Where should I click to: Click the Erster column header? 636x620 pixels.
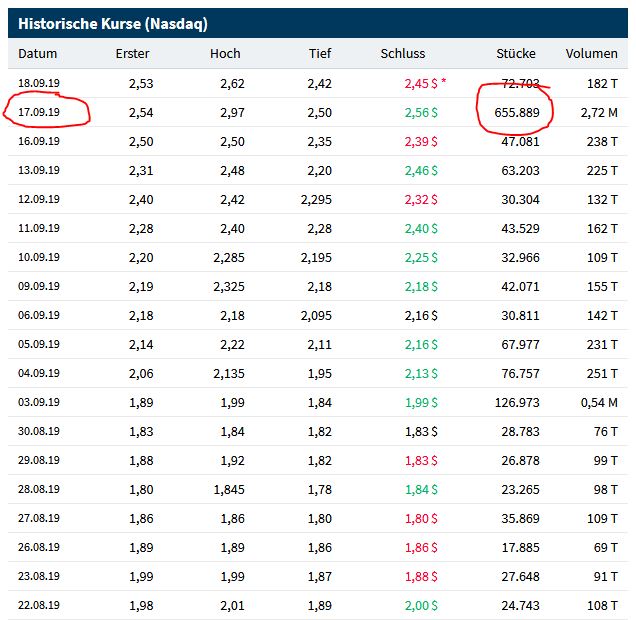coord(132,54)
